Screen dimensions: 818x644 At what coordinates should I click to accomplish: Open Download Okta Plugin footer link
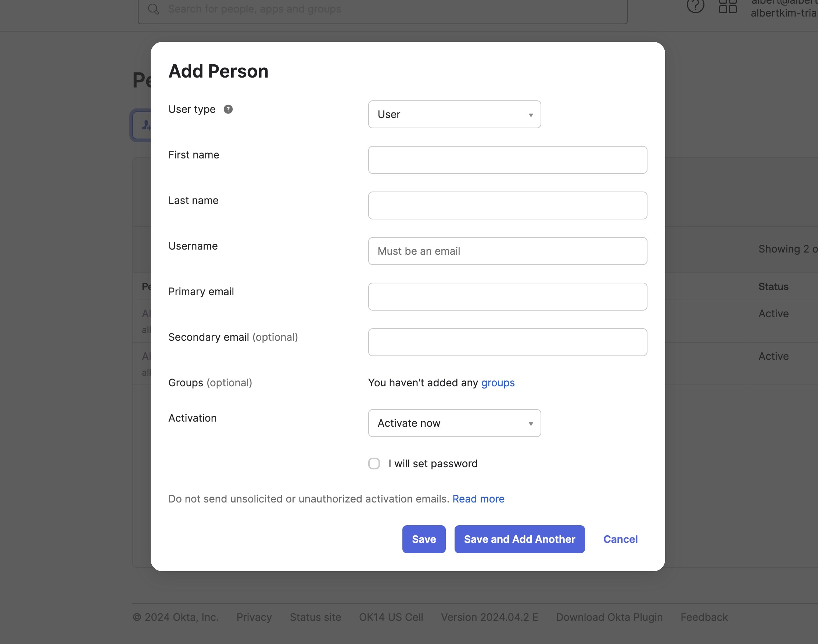point(609,617)
